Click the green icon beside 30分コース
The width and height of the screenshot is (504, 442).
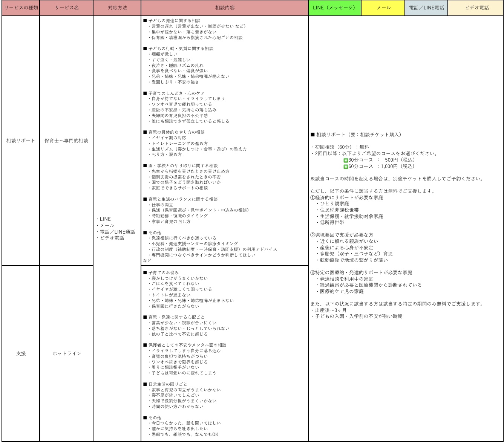coord(346,160)
